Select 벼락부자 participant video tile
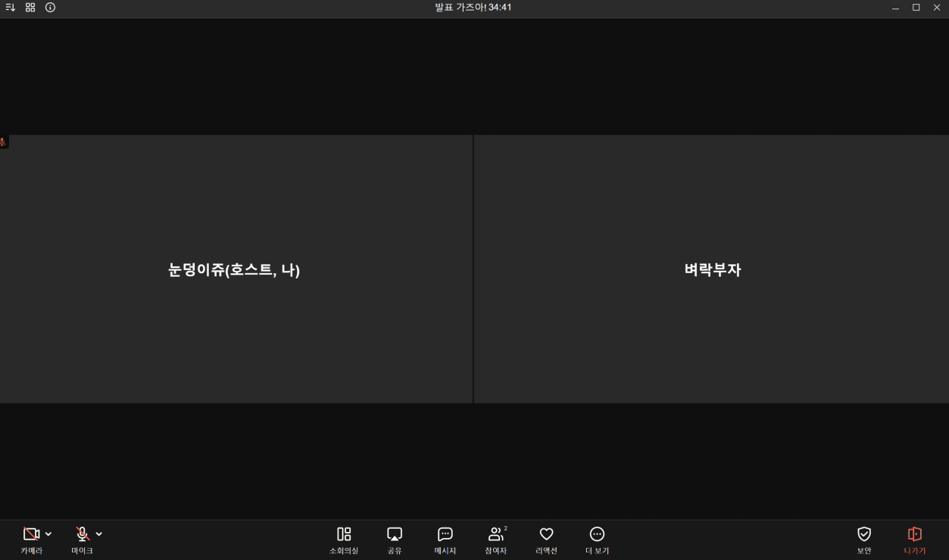The width and height of the screenshot is (949, 560). (x=711, y=269)
